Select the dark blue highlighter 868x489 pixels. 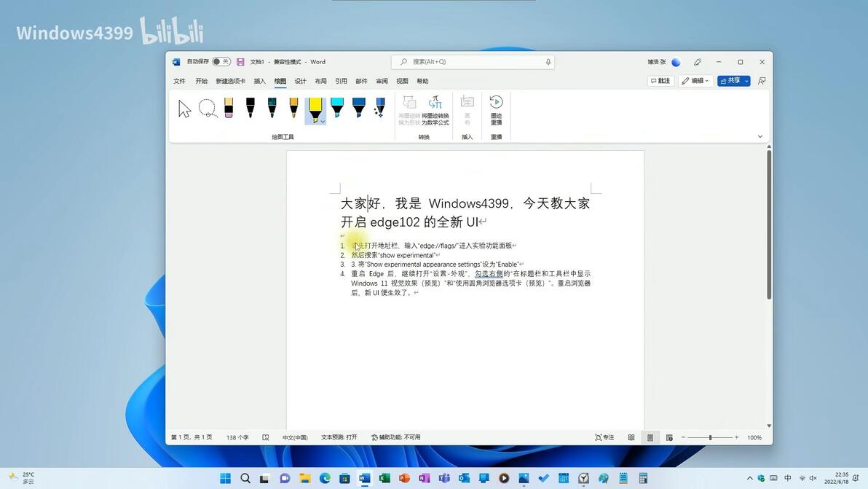359,108
